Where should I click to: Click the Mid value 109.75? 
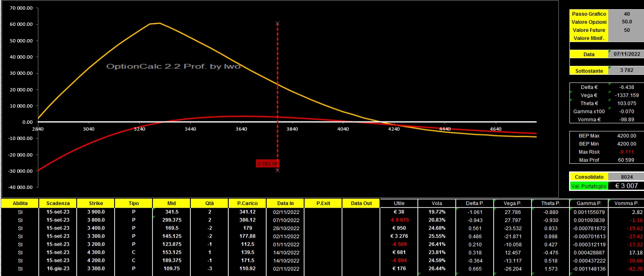tap(171, 268)
